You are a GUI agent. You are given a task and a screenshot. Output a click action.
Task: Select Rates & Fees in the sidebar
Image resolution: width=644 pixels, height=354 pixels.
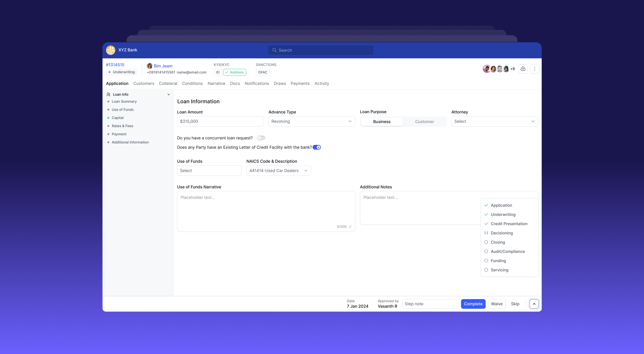(123, 126)
